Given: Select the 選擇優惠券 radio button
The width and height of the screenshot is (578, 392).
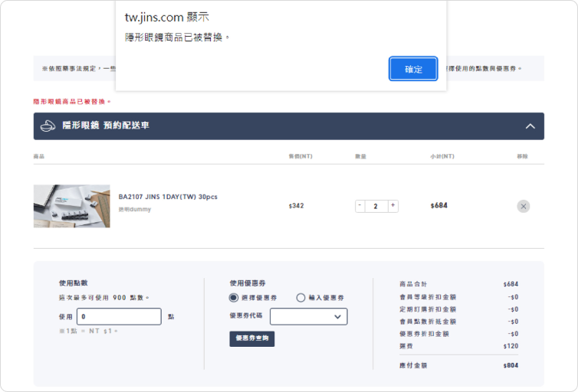Looking at the screenshot, I should pyautogui.click(x=234, y=298).
